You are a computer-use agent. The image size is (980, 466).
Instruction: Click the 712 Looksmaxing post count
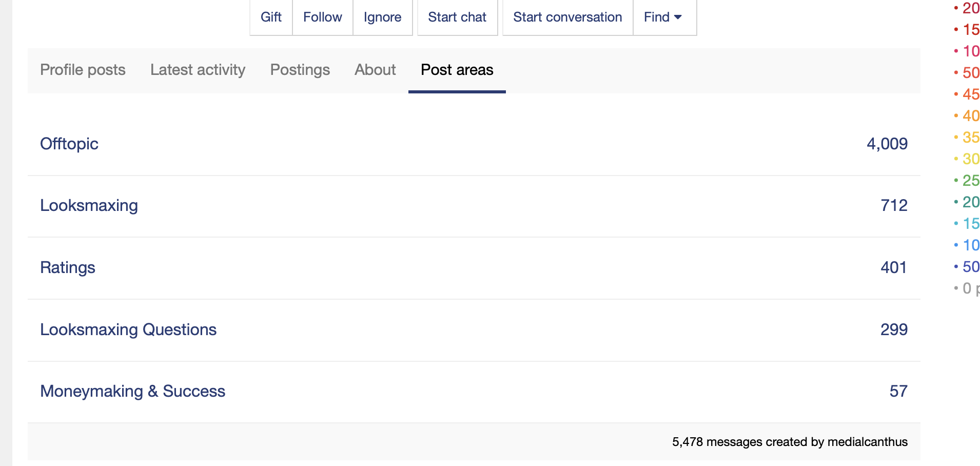894,205
